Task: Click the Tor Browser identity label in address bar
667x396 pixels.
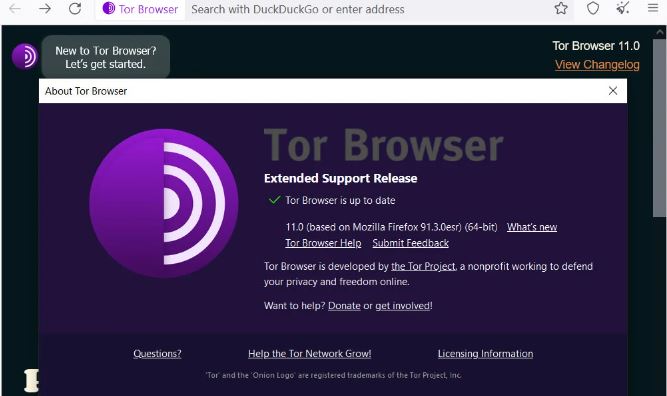Action: point(140,9)
